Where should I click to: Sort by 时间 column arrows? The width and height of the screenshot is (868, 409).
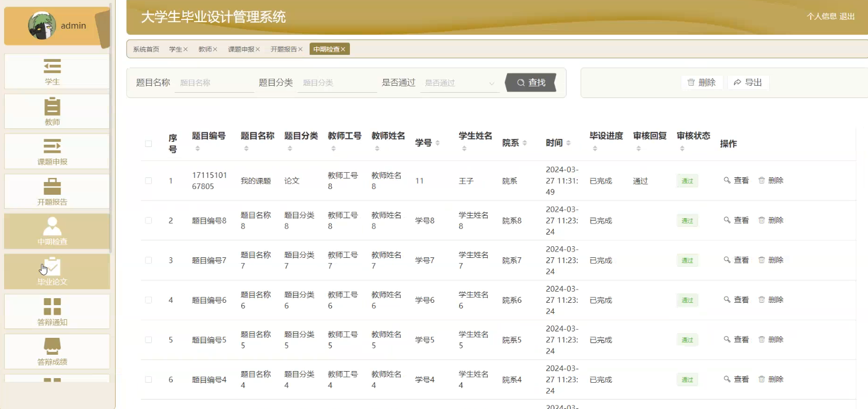[x=568, y=143]
